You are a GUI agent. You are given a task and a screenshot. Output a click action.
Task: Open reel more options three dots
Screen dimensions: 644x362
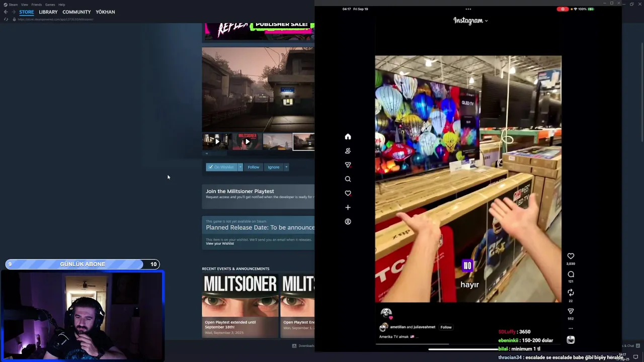[x=571, y=328]
